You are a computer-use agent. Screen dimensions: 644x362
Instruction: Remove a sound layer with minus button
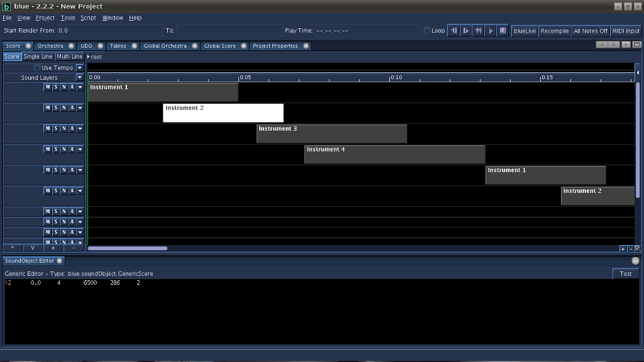click(x=74, y=248)
